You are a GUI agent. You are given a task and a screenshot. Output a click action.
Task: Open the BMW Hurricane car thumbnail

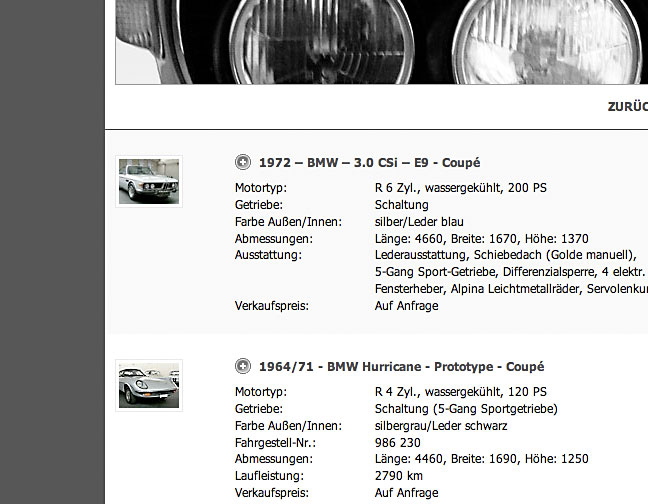tap(149, 385)
